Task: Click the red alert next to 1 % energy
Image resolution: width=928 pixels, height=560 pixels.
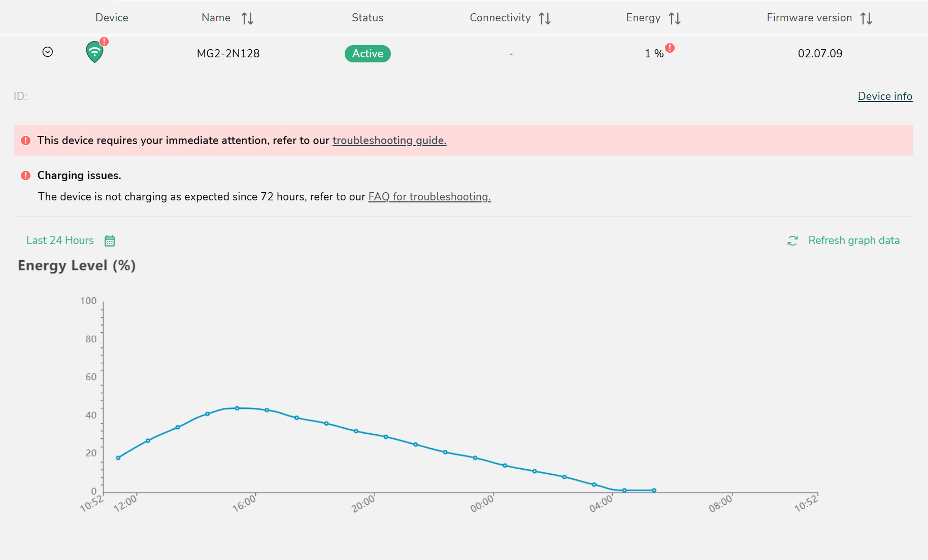Action: [x=670, y=48]
